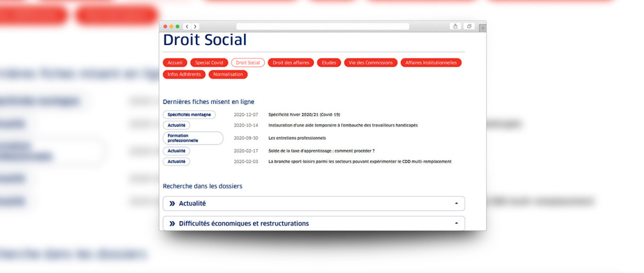Viewport: 644px width, 273px height.
Task: Click the Formation professionnelle tag
Action: coord(193,138)
